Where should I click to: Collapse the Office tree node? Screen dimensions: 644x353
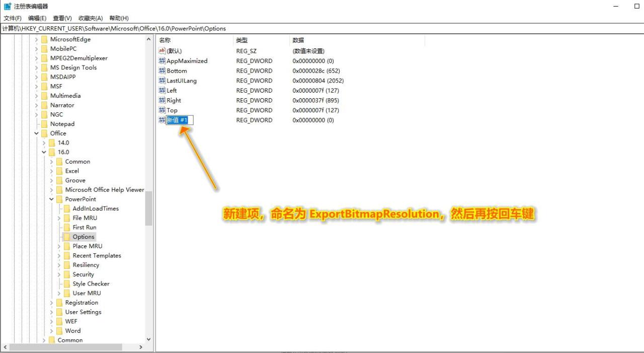(x=36, y=133)
